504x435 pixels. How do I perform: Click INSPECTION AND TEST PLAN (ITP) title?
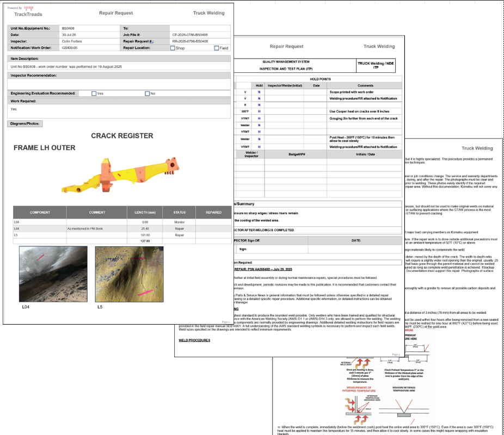[x=286, y=69]
